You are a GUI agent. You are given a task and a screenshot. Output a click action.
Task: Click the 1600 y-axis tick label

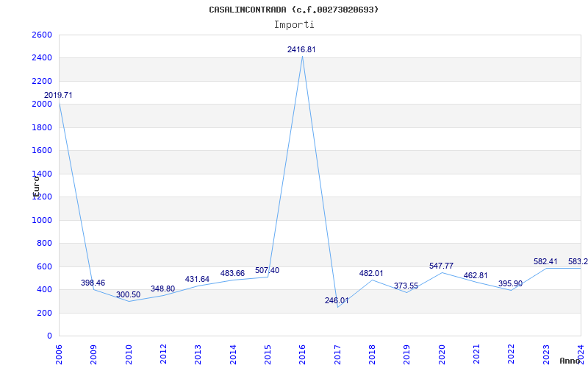pyautogui.click(x=42, y=151)
